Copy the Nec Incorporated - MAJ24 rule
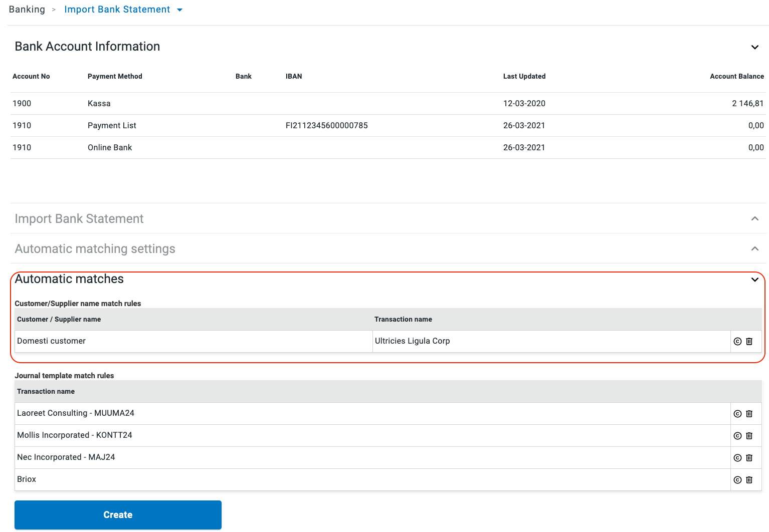This screenshot has height=532, width=769. coord(737,458)
